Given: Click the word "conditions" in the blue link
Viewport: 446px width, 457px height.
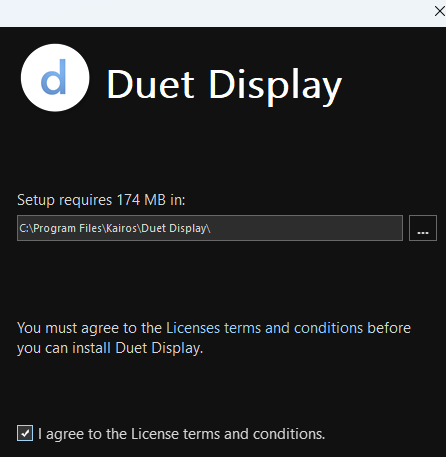Looking at the screenshot, I should (x=328, y=328).
